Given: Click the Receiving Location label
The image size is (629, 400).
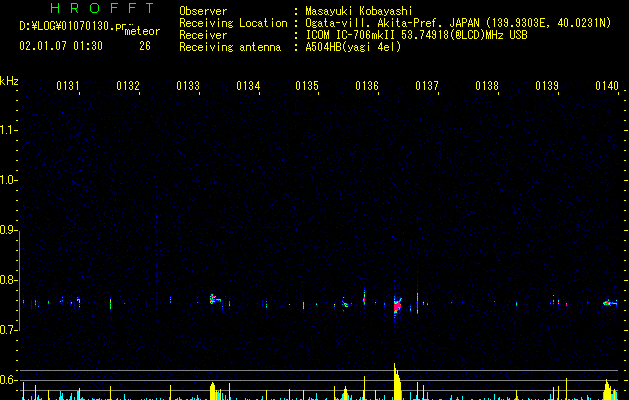Looking at the screenshot, I should (x=233, y=23).
